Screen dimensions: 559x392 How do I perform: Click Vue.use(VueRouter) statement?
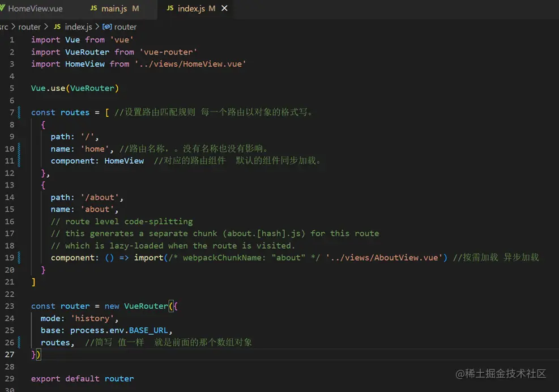(75, 88)
